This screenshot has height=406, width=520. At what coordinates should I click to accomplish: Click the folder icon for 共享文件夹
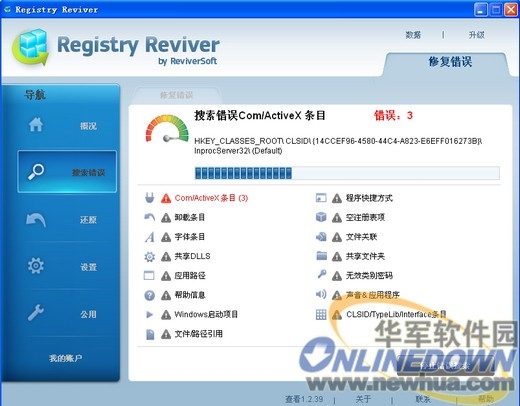pyautogui.click(x=321, y=256)
